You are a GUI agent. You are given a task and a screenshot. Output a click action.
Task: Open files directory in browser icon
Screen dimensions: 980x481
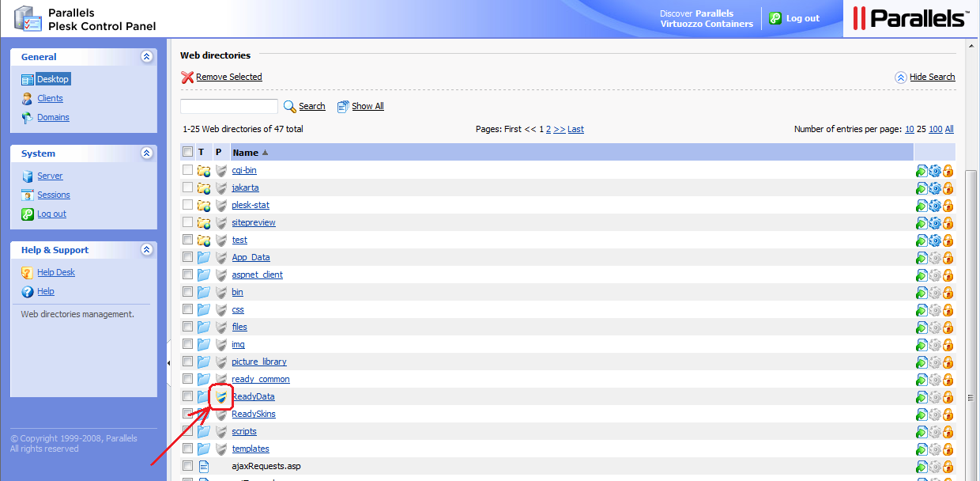pyautogui.click(x=922, y=327)
